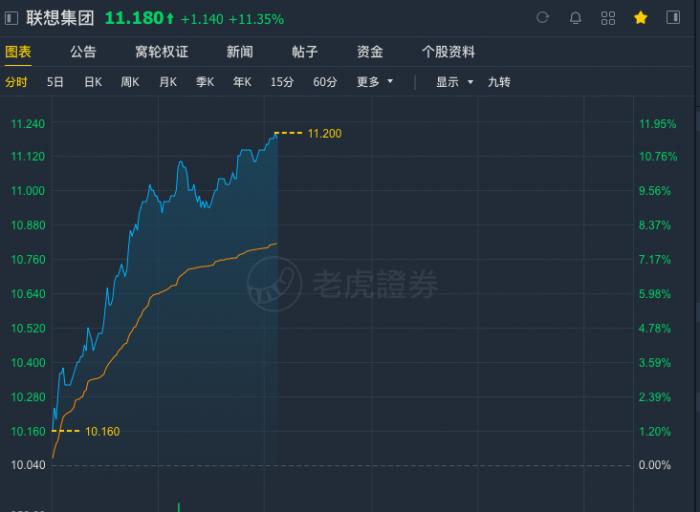Open the 显示 display dropdown
Screen dimensions: 700x512
point(454,82)
